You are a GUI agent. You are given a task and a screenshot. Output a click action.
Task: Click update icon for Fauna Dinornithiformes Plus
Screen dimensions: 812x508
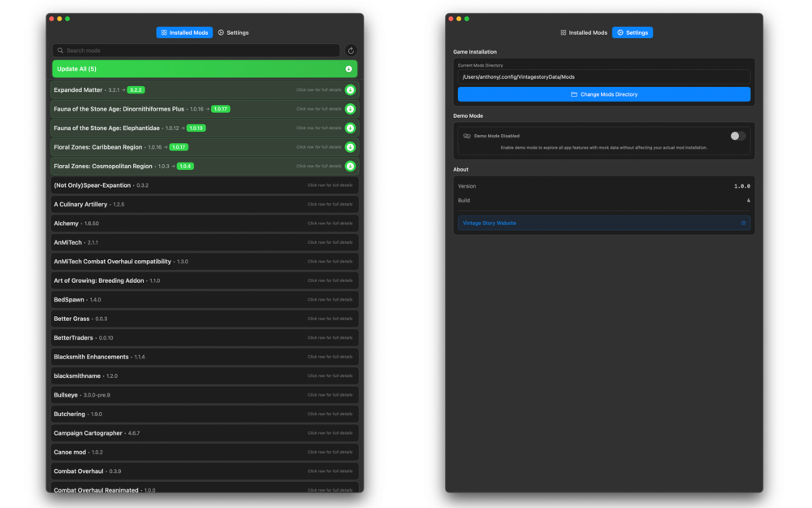coord(350,109)
